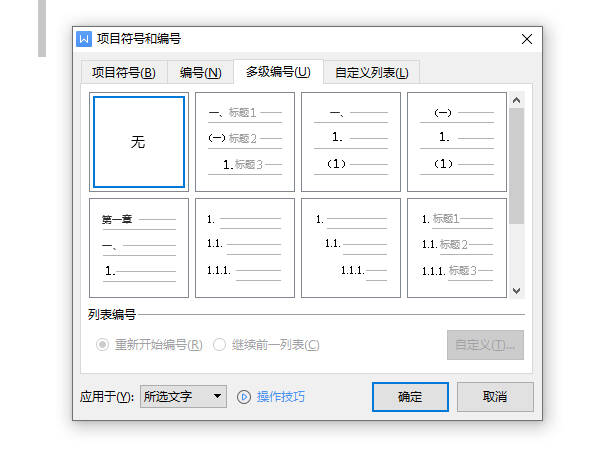The width and height of the screenshot is (600, 450).
Task: Open the 自定义列表(L) tab
Action: 372,72
